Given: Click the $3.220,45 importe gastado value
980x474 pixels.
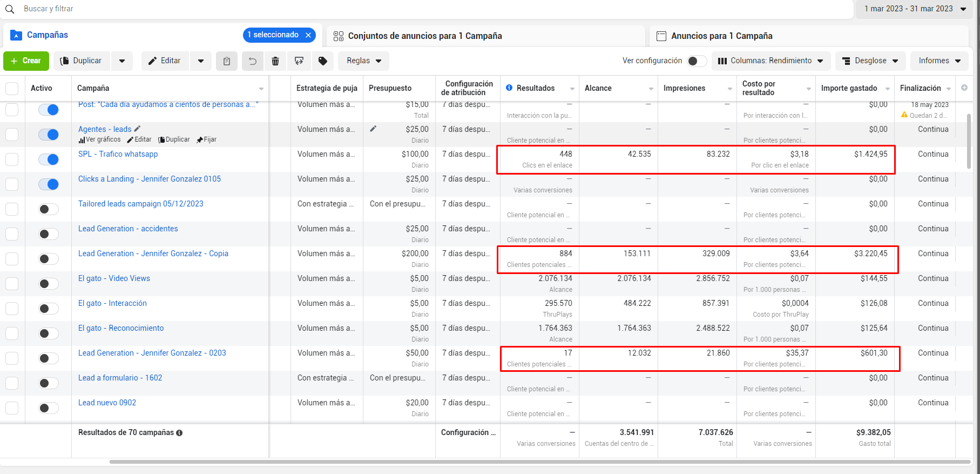Looking at the screenshot, I should tap(870, 253).
